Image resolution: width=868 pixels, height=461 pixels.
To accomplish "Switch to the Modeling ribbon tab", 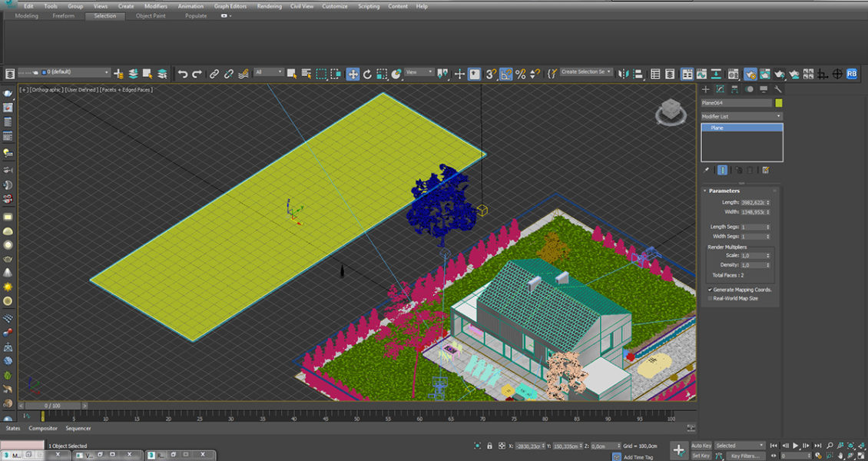I will 25,15.
